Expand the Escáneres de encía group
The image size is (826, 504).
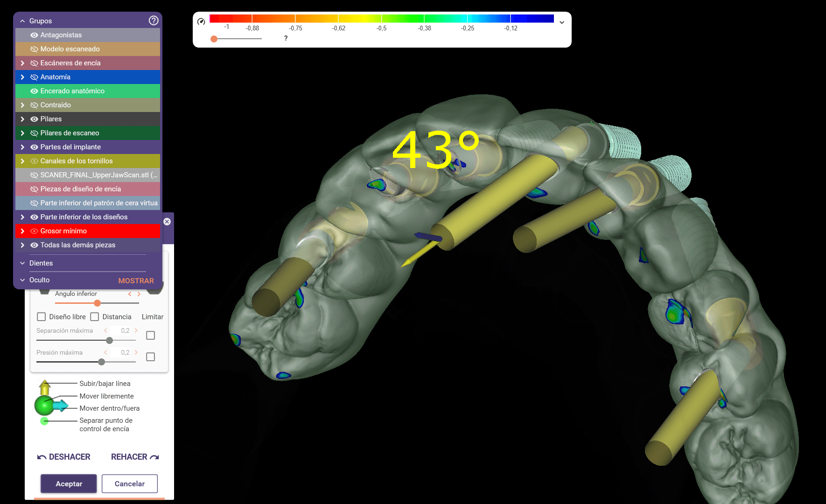point(22,63)
